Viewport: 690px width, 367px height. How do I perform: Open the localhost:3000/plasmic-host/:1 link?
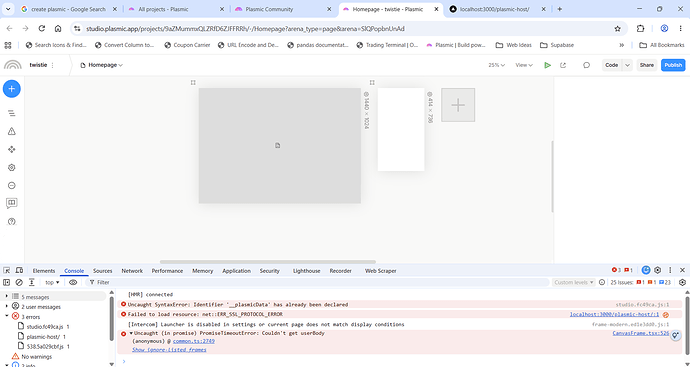[614, 314]
